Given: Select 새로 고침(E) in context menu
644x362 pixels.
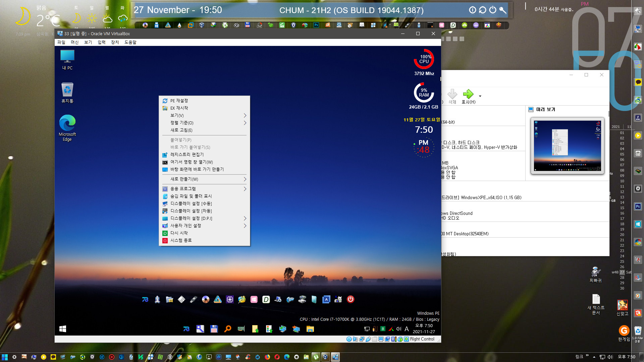Looking at the screenshot, I should tap(204, 130).
